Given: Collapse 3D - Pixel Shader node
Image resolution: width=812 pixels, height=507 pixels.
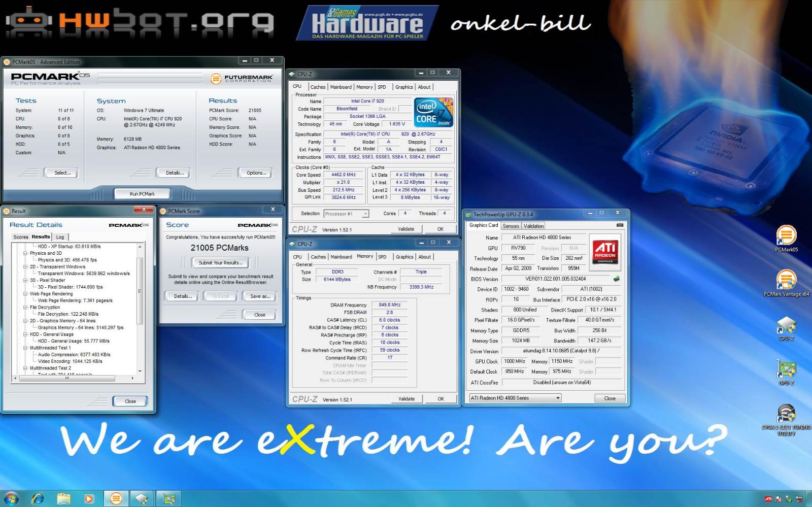Looking at the screenshot, I should pyautogui.click(x=25, y=280).
